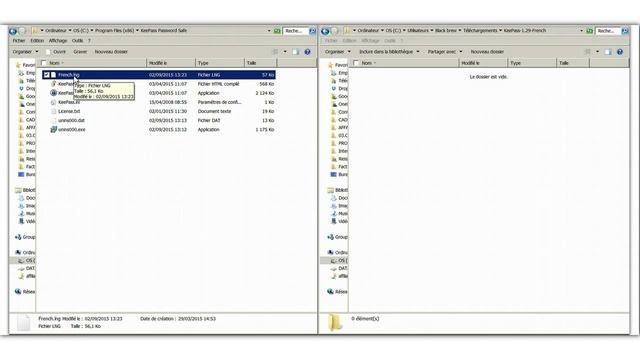Sort by Modifié le column in left window

coord(171,63)
